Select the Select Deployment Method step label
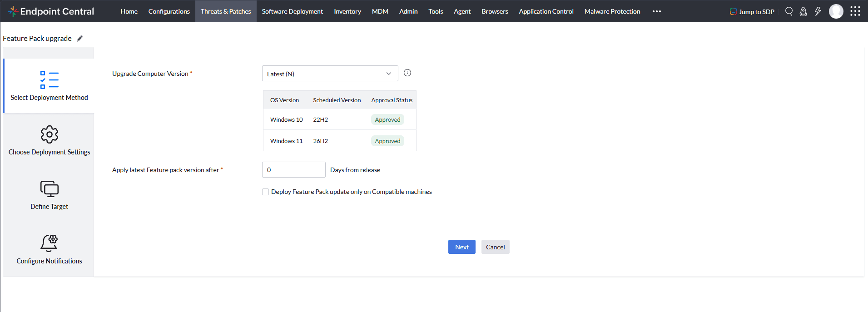This screenshot has height=312, width=868. [x=49, y=98]
